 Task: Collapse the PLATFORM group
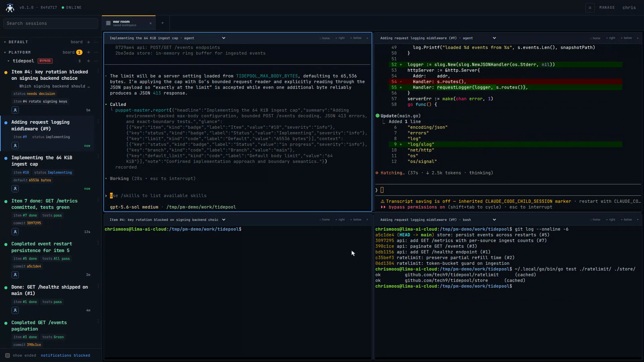[5, 53]
